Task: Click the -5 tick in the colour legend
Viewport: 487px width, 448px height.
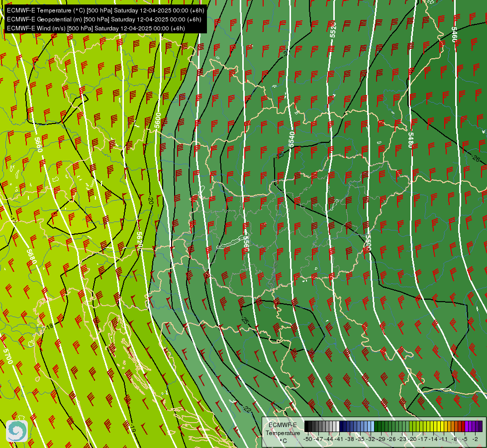Action: pos(465,439)
